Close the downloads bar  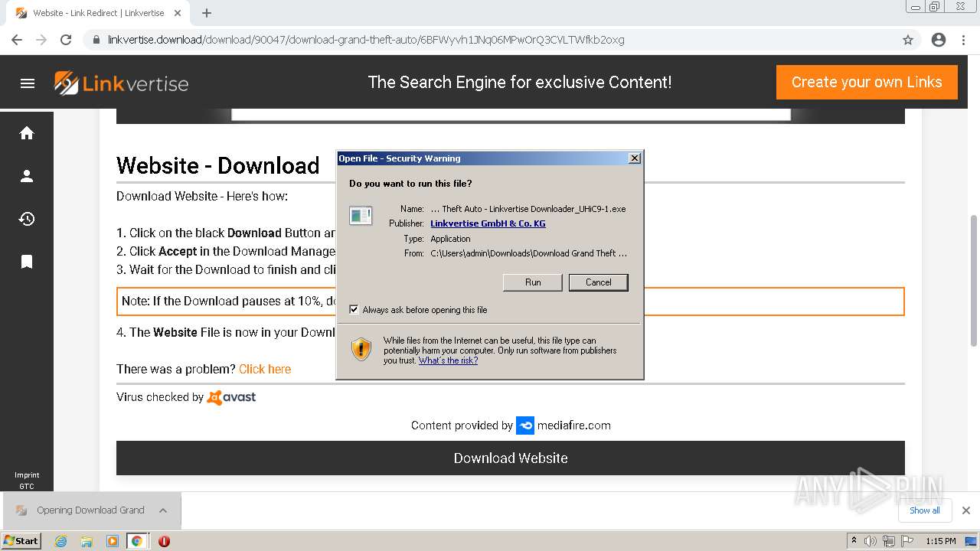coord(966,510)
